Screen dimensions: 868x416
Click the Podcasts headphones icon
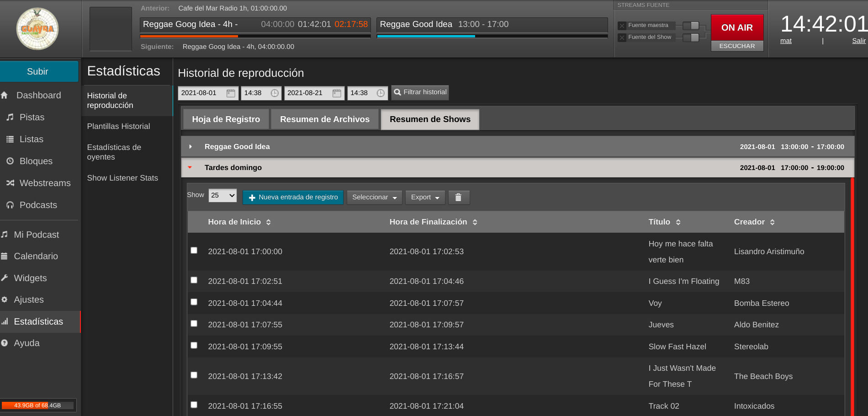tap(10, 205)
